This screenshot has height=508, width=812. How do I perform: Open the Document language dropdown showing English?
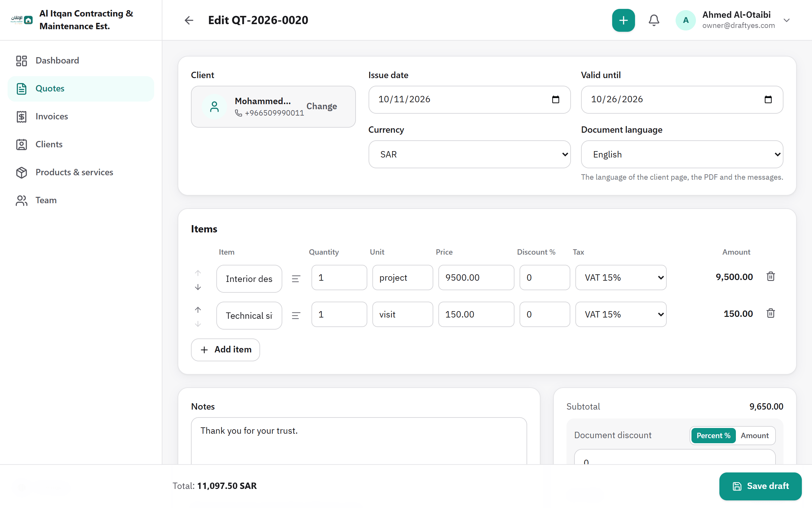coord(682,154)
